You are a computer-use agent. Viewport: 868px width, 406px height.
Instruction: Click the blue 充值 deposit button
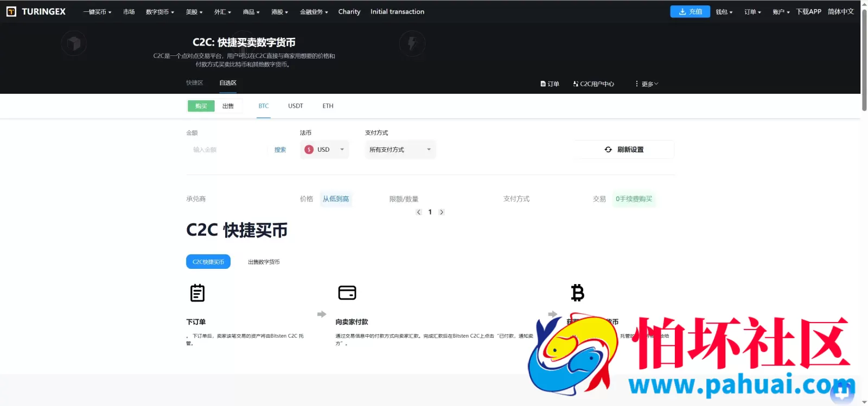point(690,11)
